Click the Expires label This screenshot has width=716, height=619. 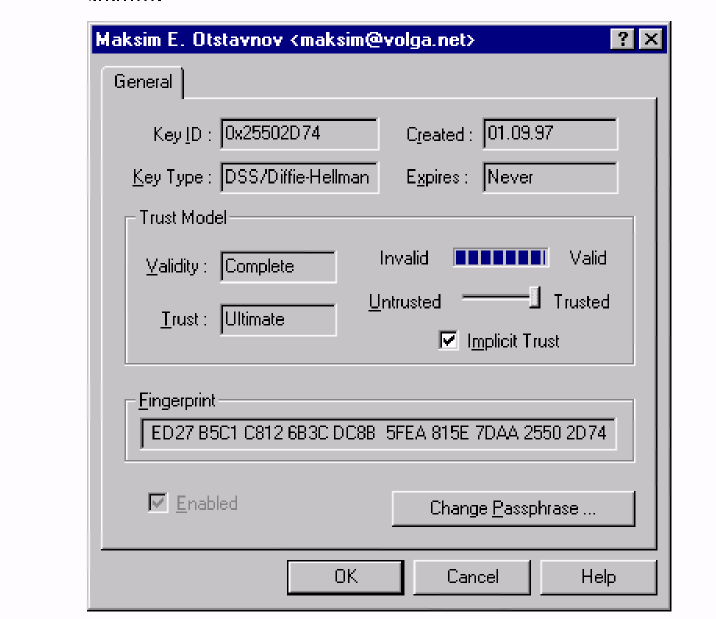437,177
